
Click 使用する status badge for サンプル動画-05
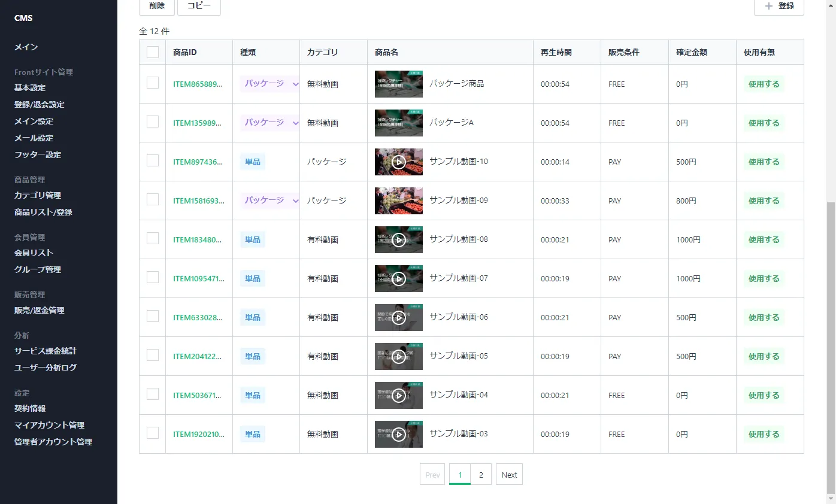tap(764, 356)
